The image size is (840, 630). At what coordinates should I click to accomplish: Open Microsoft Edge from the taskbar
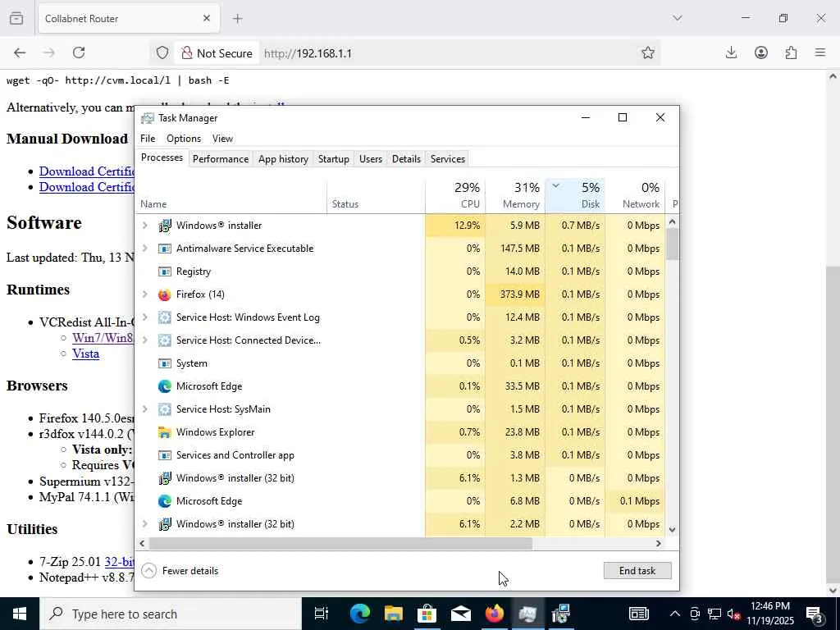tap(360, 614)
